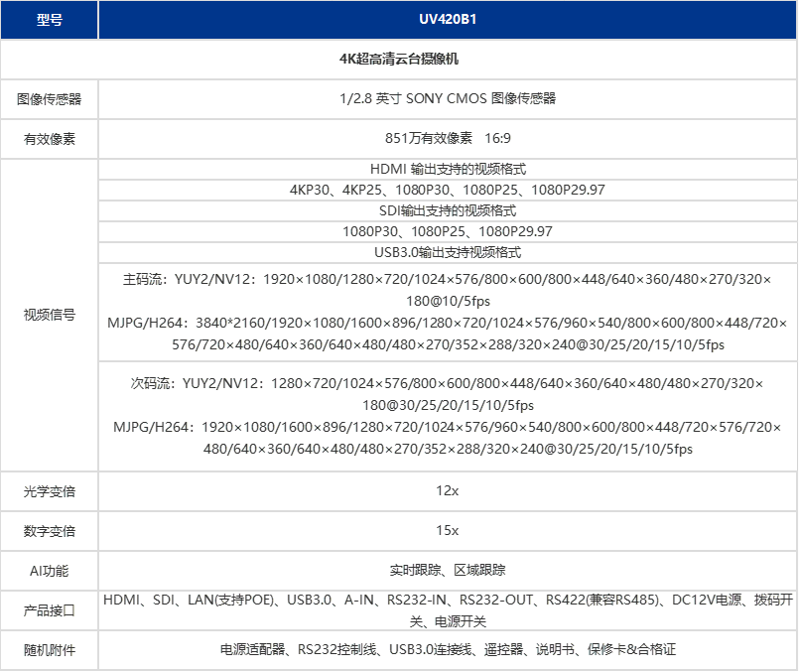This screenshot has height=672, width=799.
Task: Click the 4K超高清云台摄像机 title row
Action: [x=399, y=59]
